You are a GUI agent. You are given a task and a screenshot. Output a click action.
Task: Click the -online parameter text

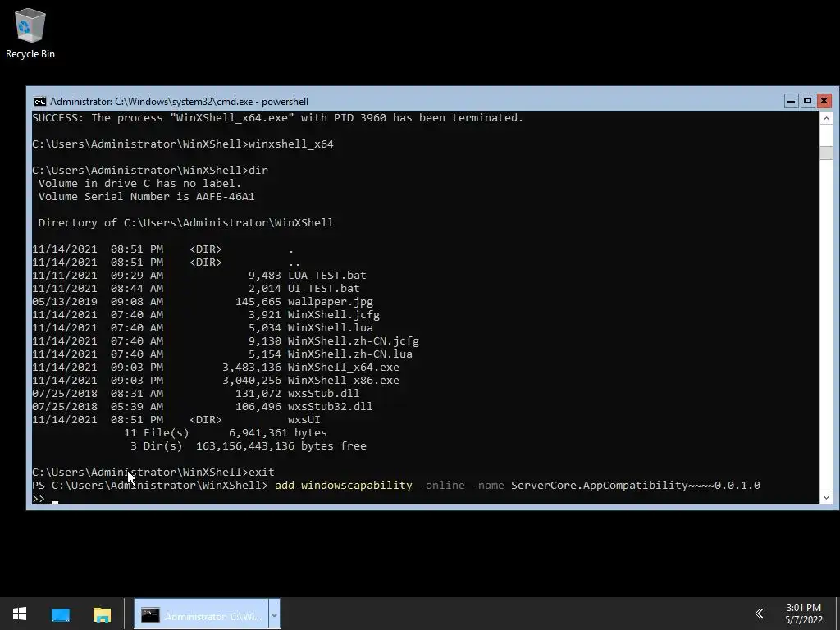click(x=442, y=486)
